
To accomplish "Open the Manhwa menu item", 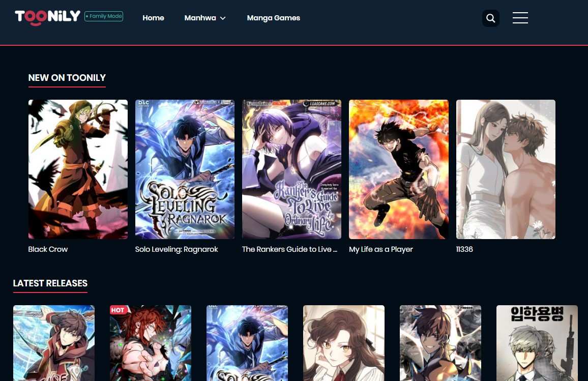I will tap(200, 18).
